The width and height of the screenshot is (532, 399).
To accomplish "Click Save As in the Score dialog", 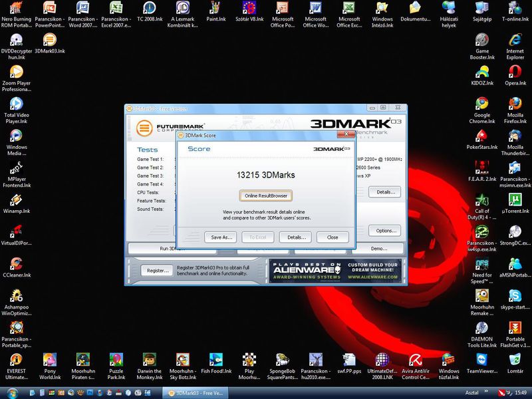I will pos(221,237).
